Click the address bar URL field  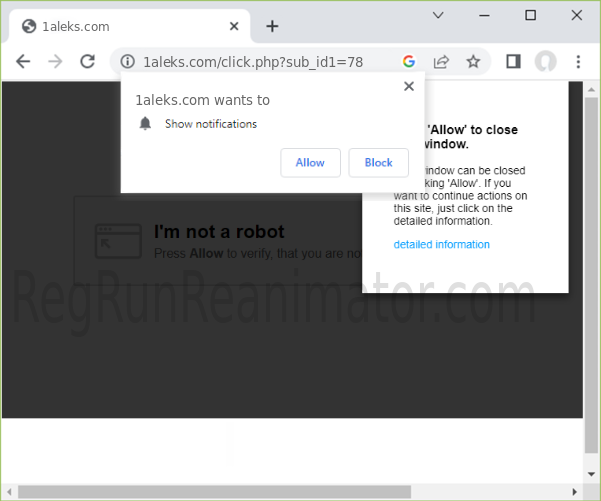click(265, 61)
